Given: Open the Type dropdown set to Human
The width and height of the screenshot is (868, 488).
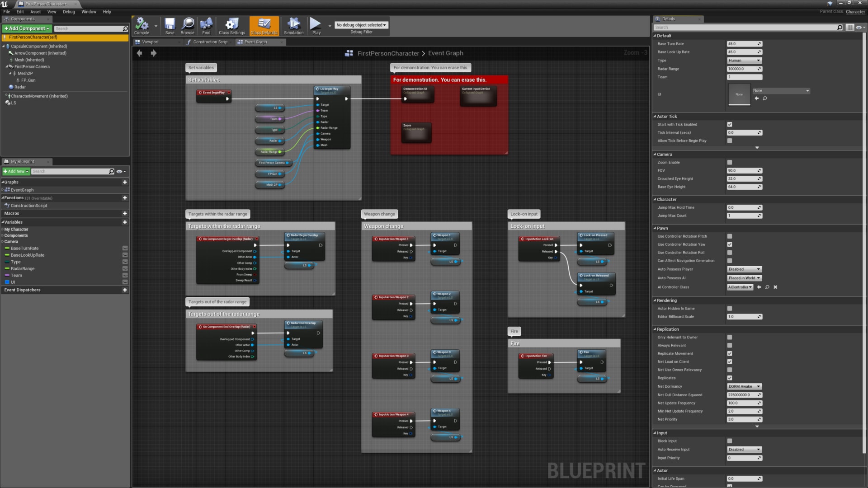Looking at the screenshot, I should coord(744,60).
